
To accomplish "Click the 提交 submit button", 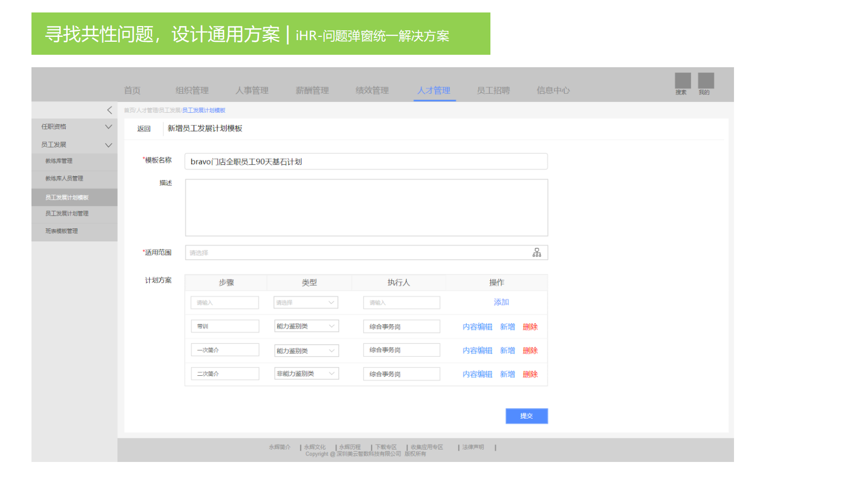I will (526, 416).
